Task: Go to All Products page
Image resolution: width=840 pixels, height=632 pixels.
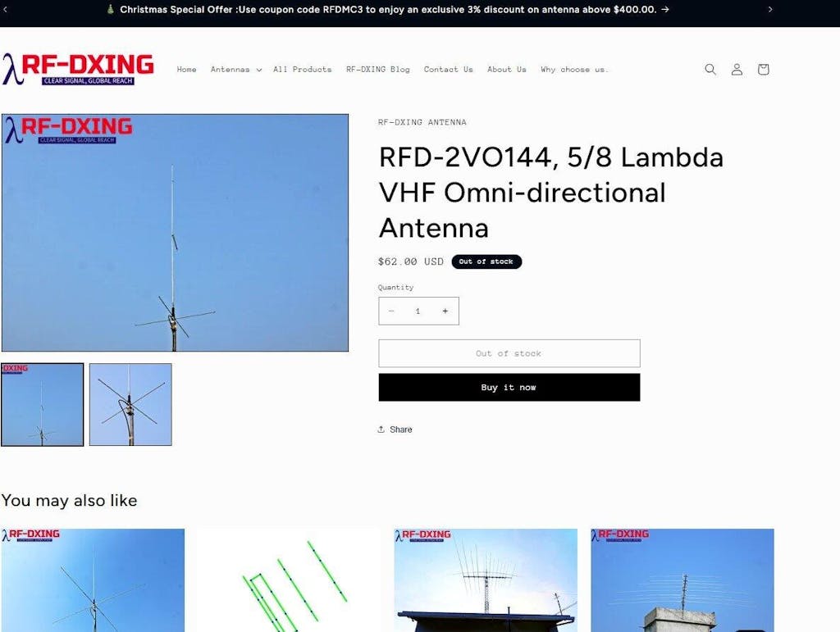Action: click(302, 70)
